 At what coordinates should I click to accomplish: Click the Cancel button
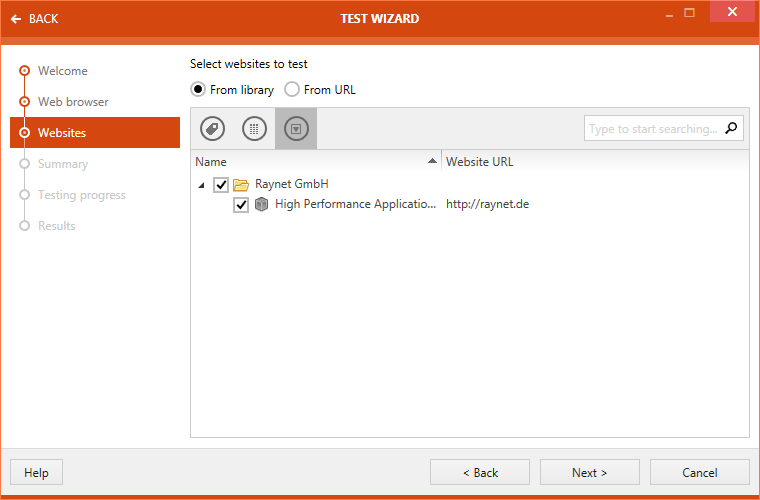click(x=700, y=472)
